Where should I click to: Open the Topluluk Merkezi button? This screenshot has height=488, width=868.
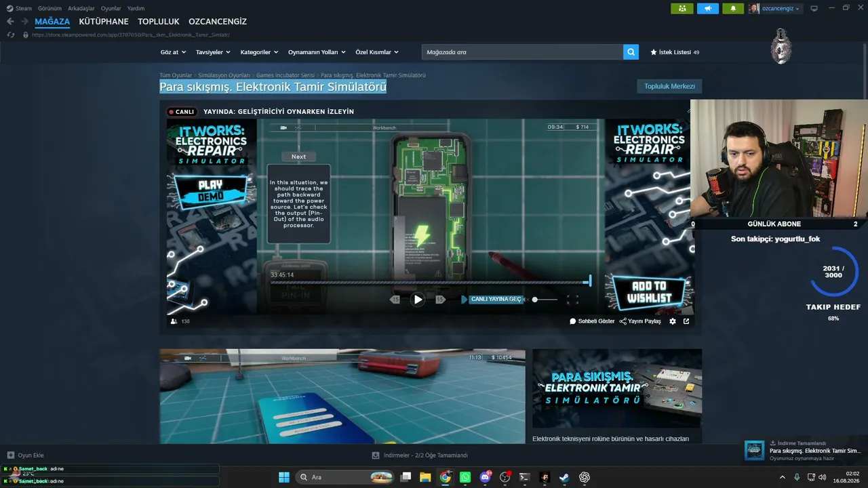(669, 86)
